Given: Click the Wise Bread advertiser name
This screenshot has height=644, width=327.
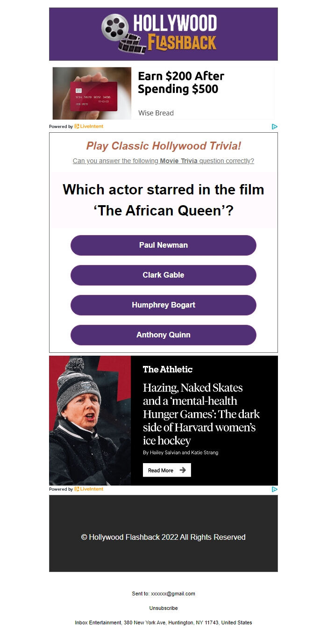Looking at the screenshot, I should [156, 113].
